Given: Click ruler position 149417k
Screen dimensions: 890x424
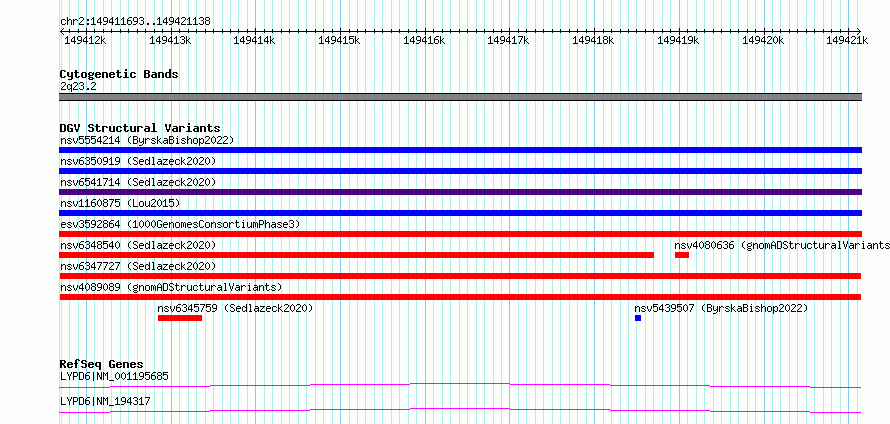Looking at the screenshot, I should 509,40.
